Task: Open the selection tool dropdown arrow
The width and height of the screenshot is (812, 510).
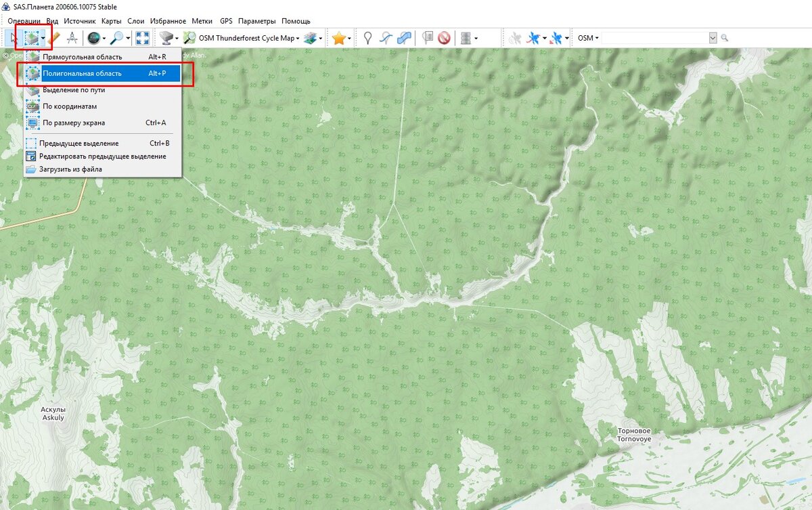Action: pyautogui.click(x=43, y=38)
